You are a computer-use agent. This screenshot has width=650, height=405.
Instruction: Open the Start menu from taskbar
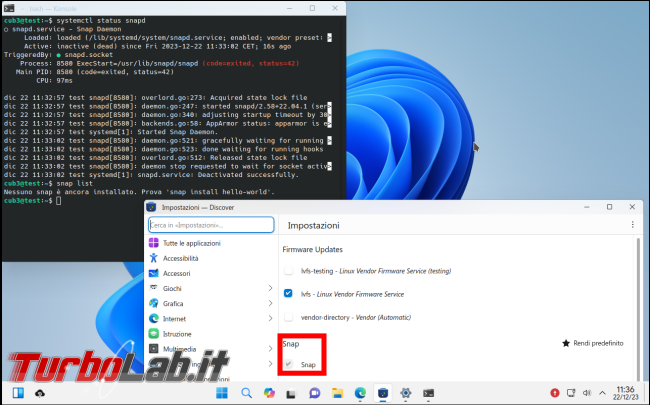[222, 393]
